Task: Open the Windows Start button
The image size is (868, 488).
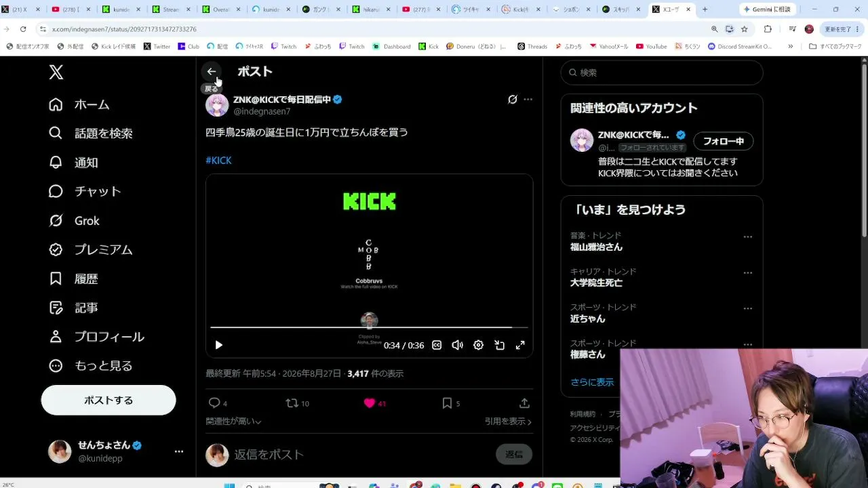Action: coord(228,485)
